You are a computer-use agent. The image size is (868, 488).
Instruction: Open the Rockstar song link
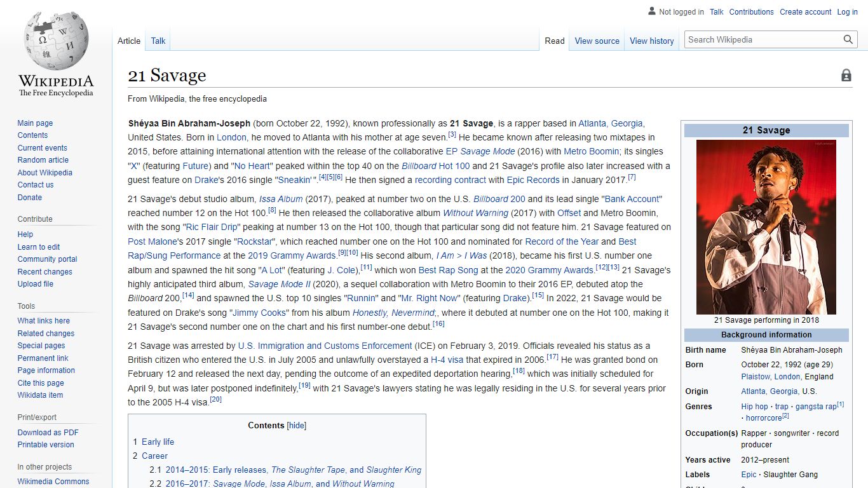(255, 241)
